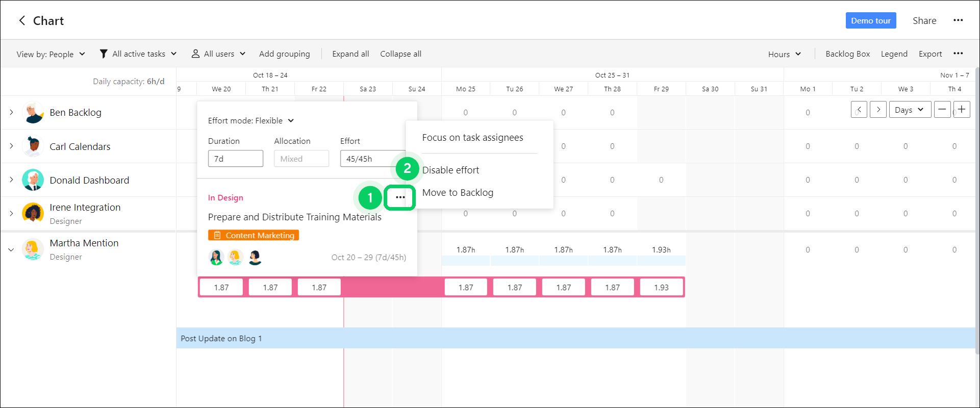This screenshot has height=408, width=980.
Task: Open Hours unit dropdown
Action: [x=785, y=54]
